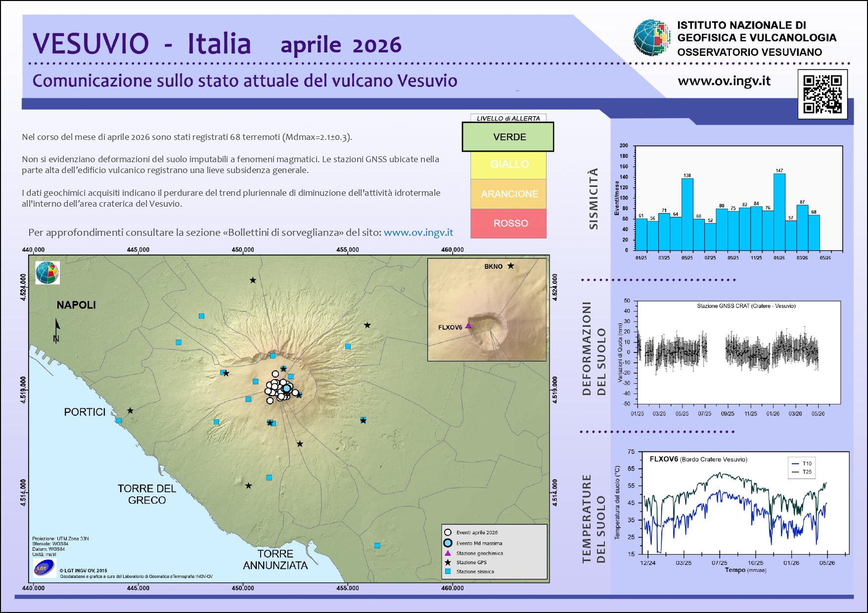Click the seismicity bar labelled 61
Viewport: 868px width, 613px height.
641,235
